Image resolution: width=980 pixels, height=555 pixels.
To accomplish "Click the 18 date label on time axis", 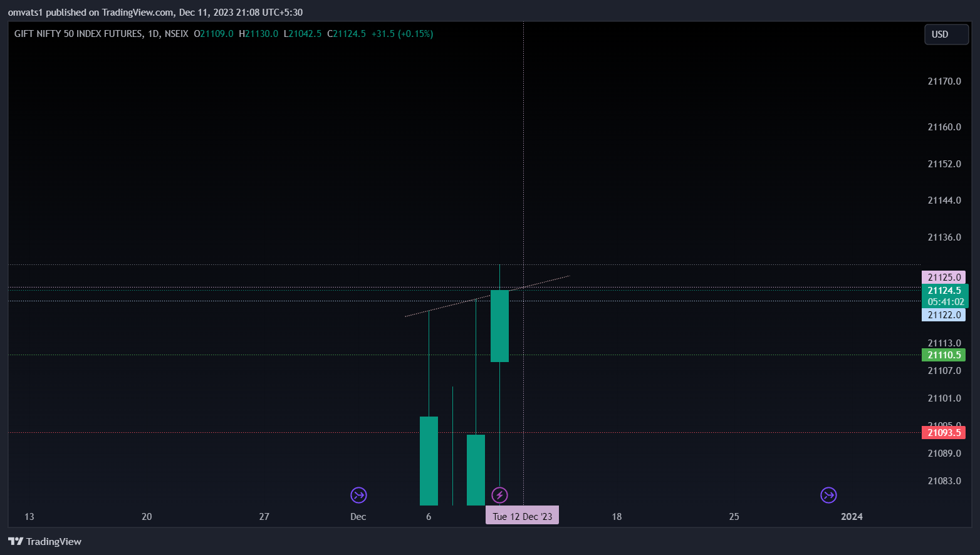I will click(617, 517).
